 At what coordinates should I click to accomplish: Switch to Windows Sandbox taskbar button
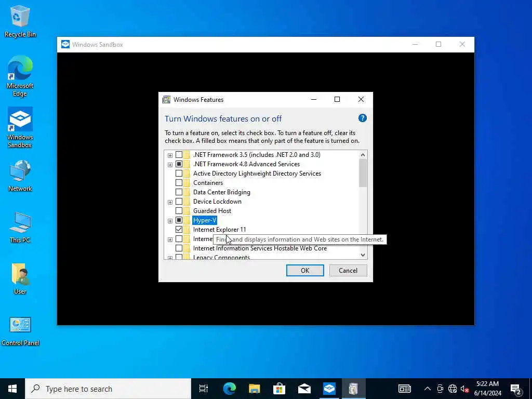[x=329, y=389]
